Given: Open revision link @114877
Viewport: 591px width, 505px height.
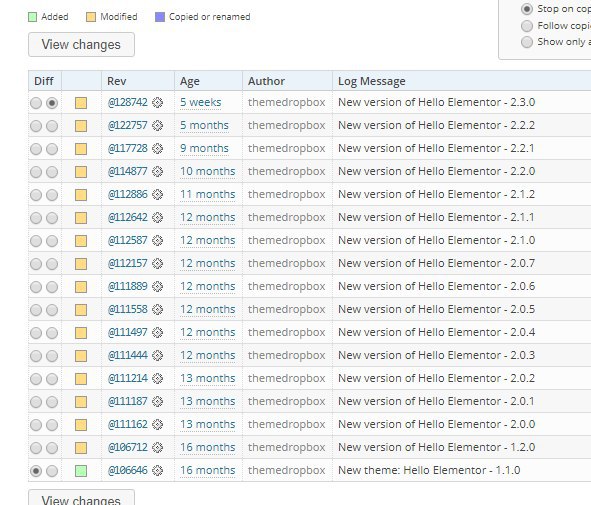Looking at the screenshot, I should 128,171.
